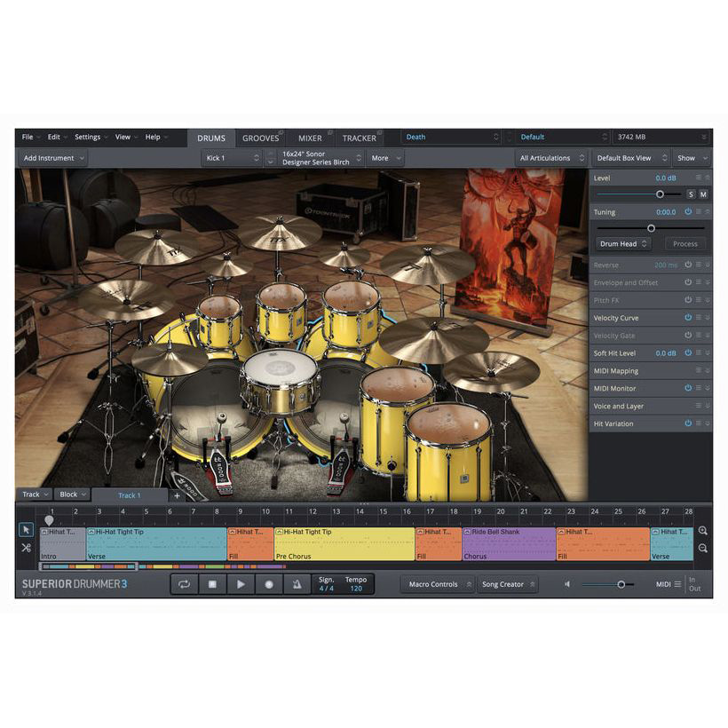Solo the drum with S button
The height and width of the screenshot is (728, 728).
[x=692, y=194]
